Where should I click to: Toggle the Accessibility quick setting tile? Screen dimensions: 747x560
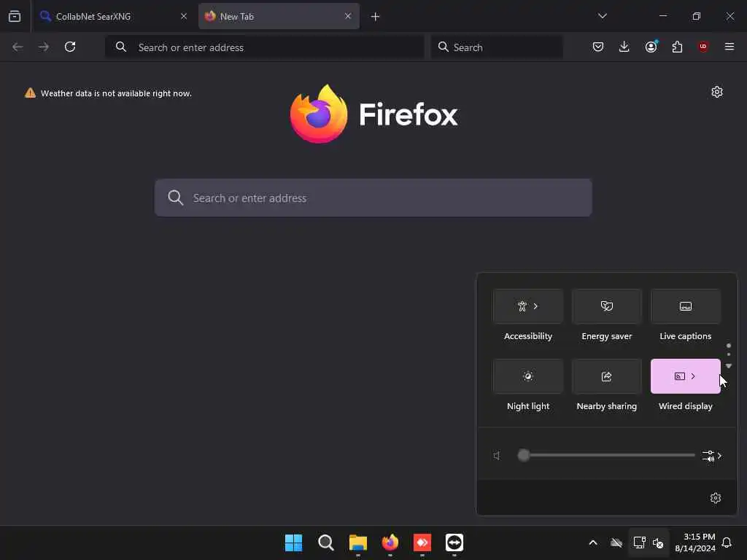pyautogui.click(x=528, y=306)
